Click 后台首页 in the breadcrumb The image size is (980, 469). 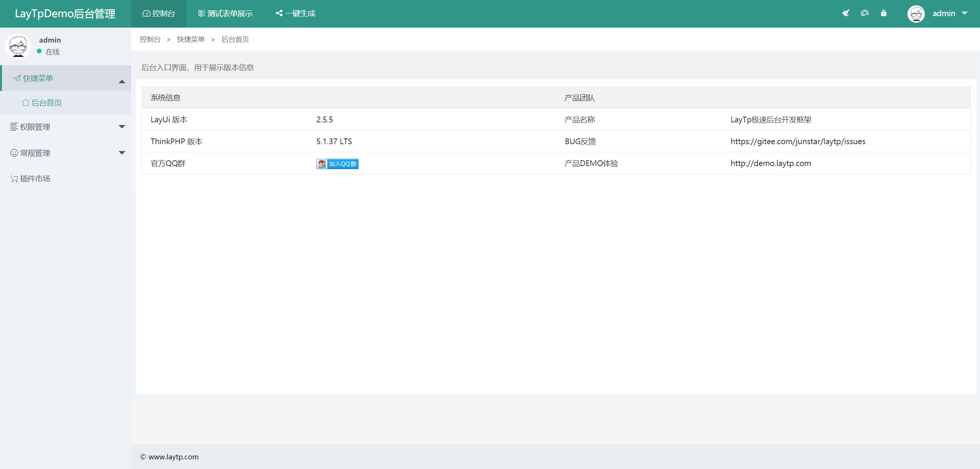235,39
